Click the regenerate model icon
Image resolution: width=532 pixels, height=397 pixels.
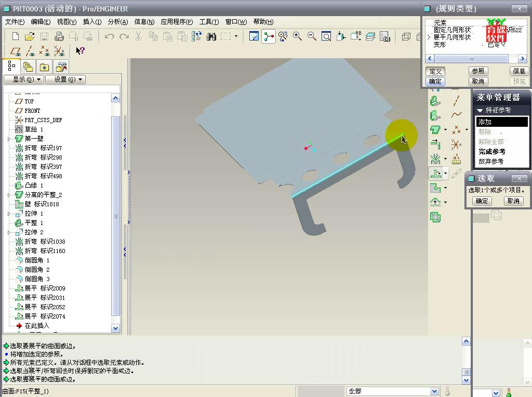pos(196,36)
